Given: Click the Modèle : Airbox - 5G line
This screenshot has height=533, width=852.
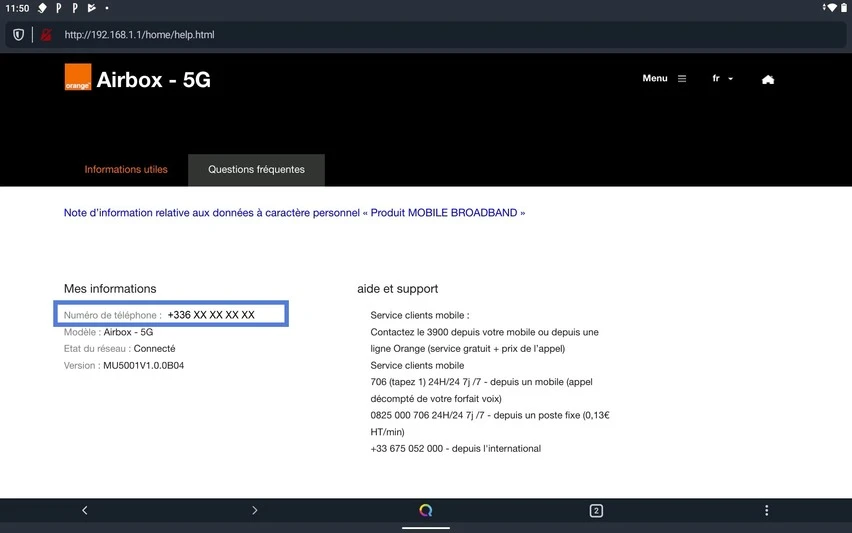Looking at the screenshot, I should 109,332.
